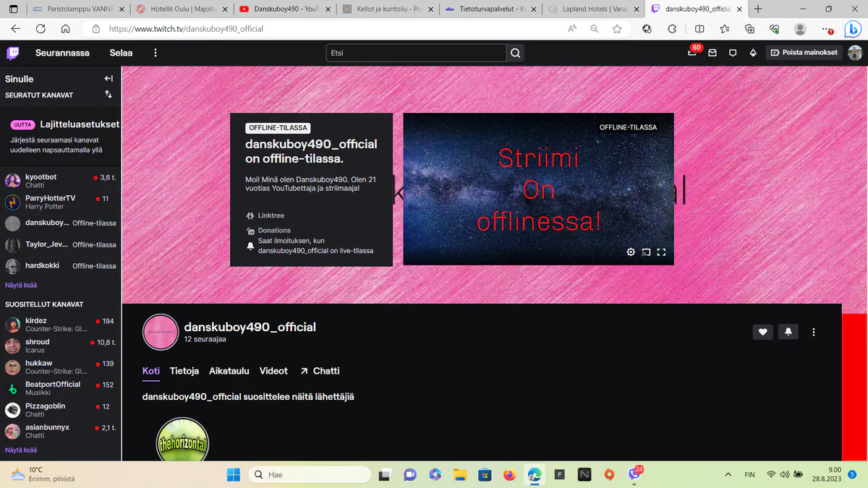This screenshot has height=488, width=868.
Task: Open kyootbot channel in sidebar
Action: pos(61,181)
